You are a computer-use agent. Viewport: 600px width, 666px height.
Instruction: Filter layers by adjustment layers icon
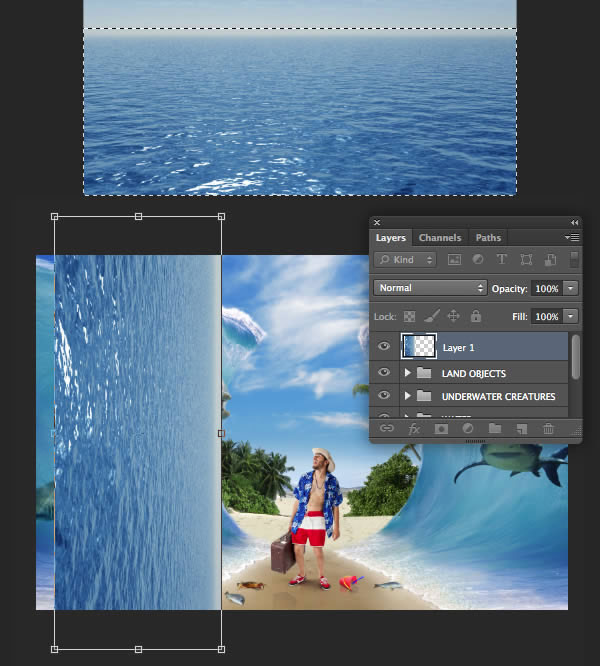(x=478, y=260)
